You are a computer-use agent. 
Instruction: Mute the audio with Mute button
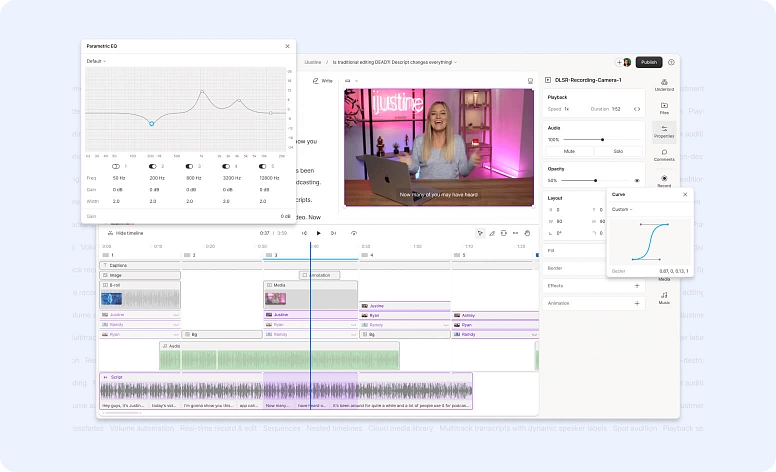pos(569,151)
